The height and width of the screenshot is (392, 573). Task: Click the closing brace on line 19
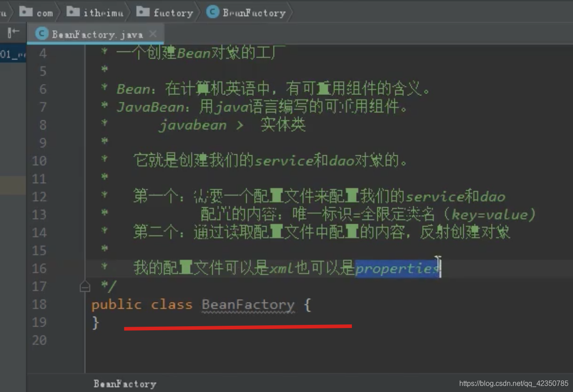[x=95, y=323]
